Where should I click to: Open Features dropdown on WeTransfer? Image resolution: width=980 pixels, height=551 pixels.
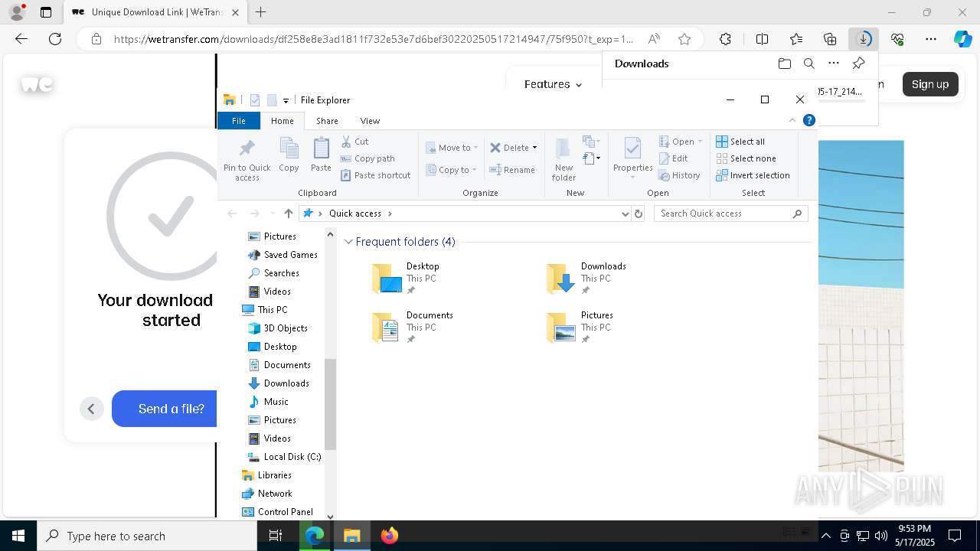(553, 84)
